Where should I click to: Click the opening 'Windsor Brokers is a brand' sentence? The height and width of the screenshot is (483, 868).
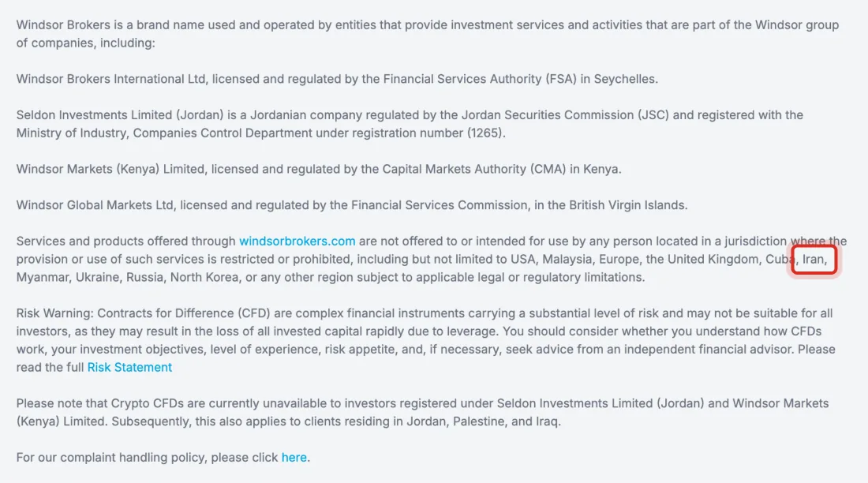pos(428,34)
